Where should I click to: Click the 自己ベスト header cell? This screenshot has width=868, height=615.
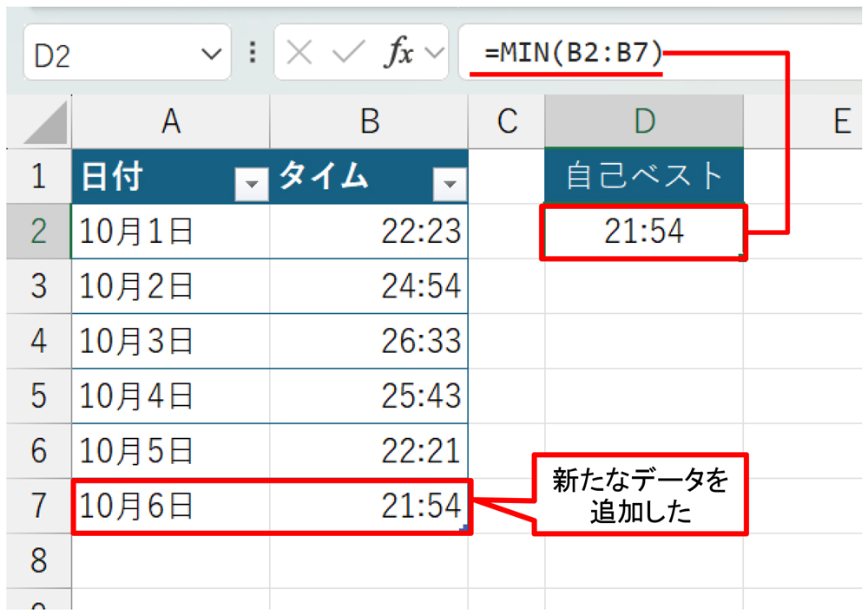[x=644, y=176]
